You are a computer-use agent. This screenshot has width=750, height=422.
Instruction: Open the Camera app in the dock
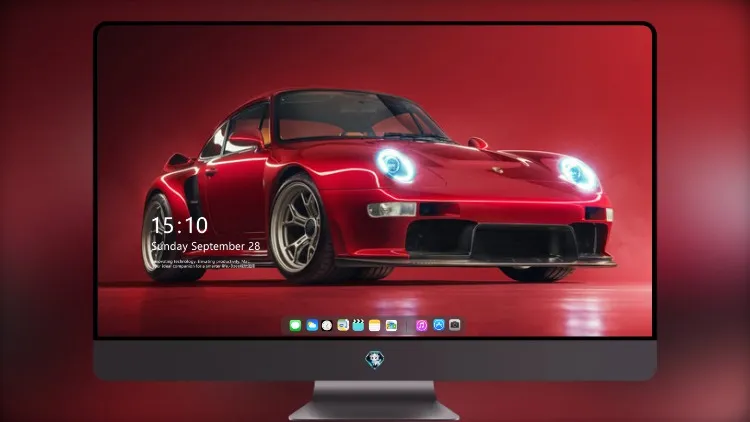point(455,325)
